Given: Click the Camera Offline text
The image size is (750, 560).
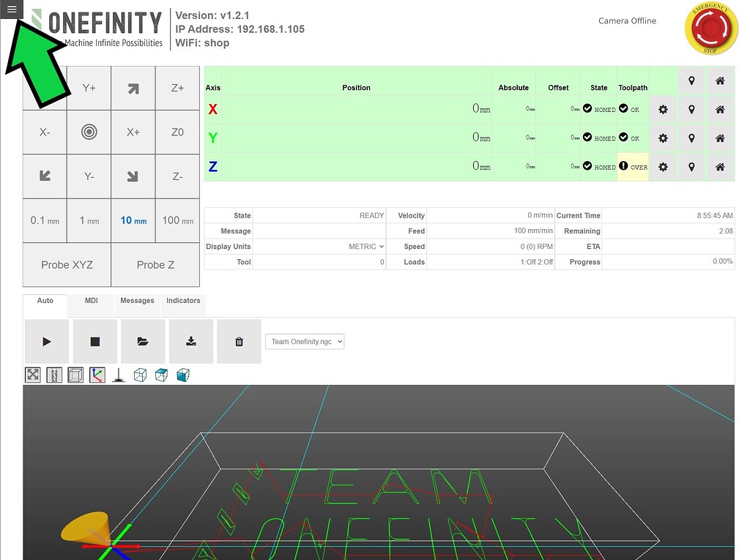Looking at the screenshot, I should [x=627, y=20].
